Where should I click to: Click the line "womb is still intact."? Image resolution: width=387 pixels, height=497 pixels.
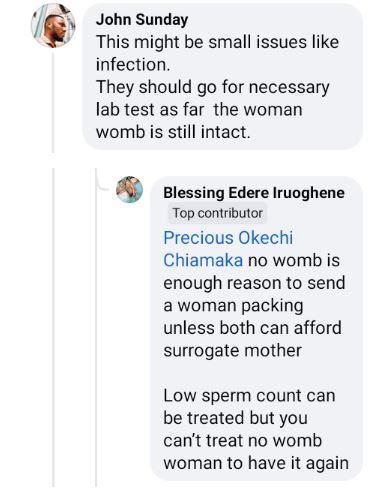click(173, 132)
